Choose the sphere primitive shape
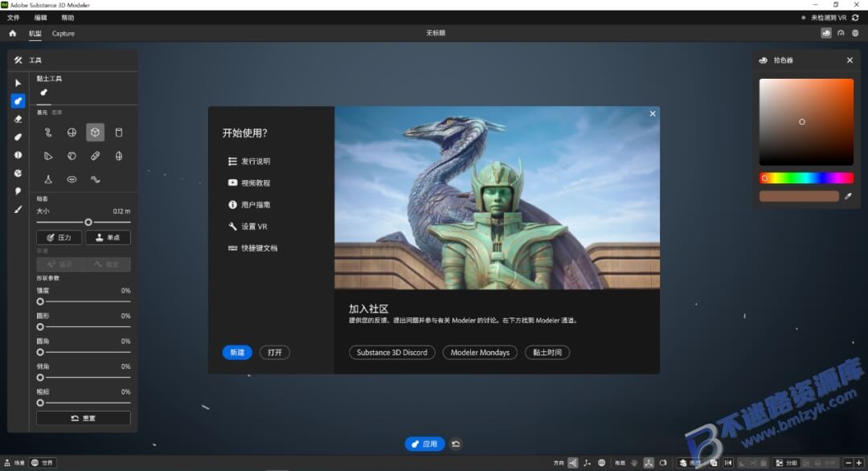868x471 pixels. [x=72, y=131]
